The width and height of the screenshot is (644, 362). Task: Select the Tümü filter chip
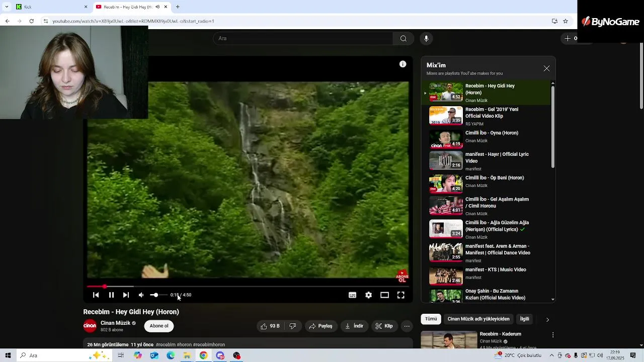click(x=431, y=319)
